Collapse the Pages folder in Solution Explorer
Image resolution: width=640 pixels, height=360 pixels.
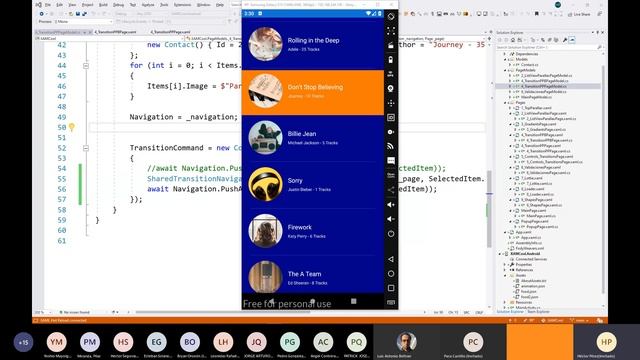pos(505,102)
